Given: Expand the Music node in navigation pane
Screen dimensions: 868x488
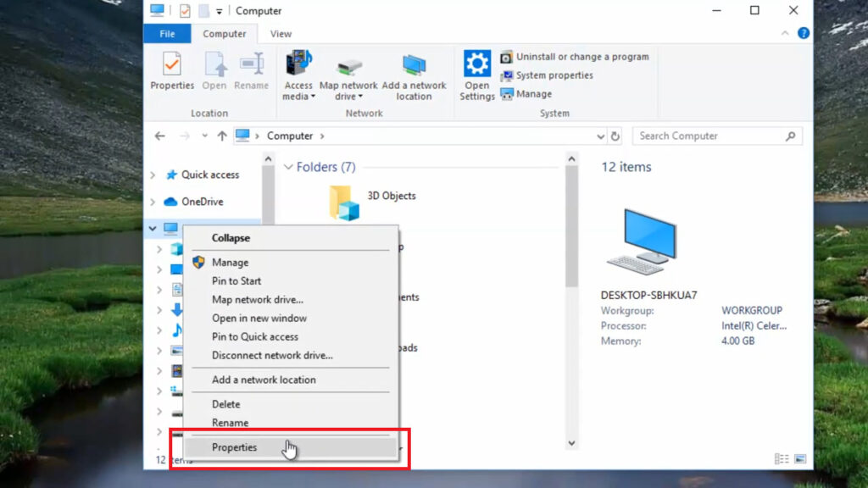Looking at the screenshot, I should pos(159,330).
